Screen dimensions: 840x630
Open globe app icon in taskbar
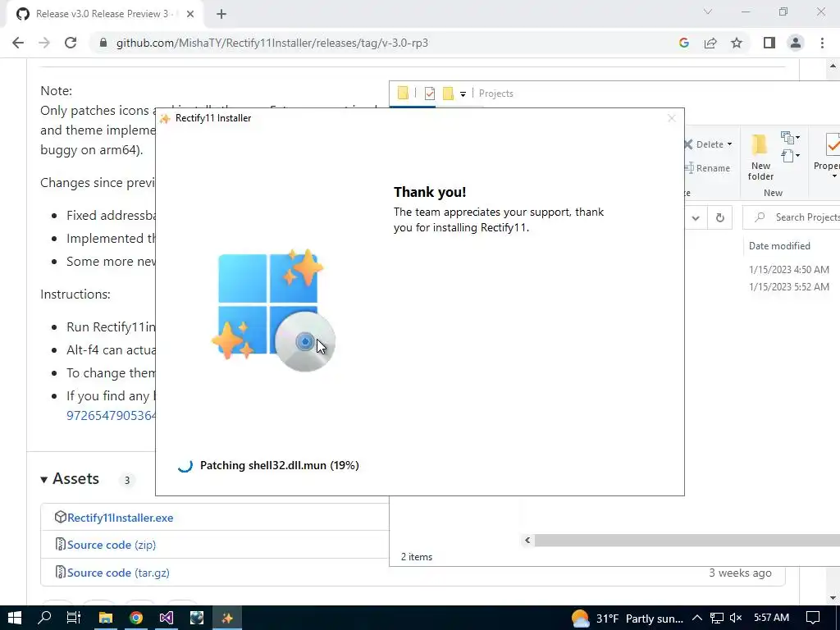pos(197,618)
